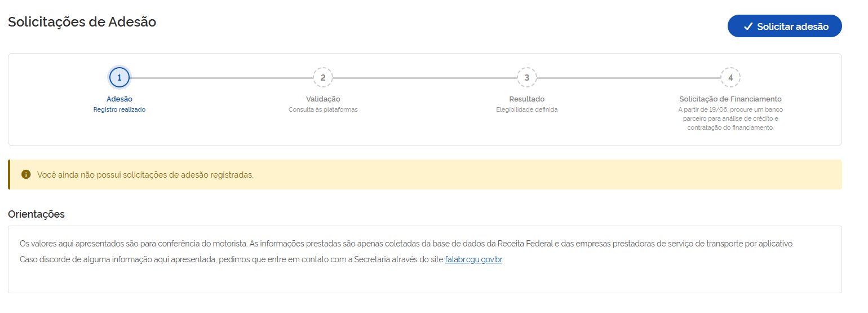Click the Consulta às plataformas caption

pos(323,110)
